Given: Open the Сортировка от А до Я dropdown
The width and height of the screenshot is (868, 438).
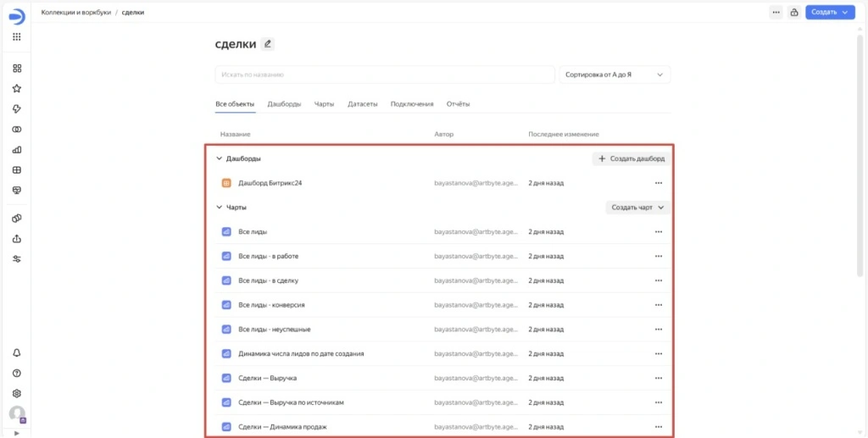Looking at the screenshot, I should coord(615,75).
